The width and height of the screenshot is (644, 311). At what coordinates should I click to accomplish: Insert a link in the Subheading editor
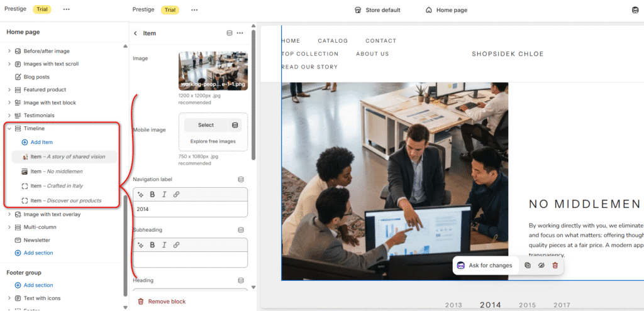[176, 245]
